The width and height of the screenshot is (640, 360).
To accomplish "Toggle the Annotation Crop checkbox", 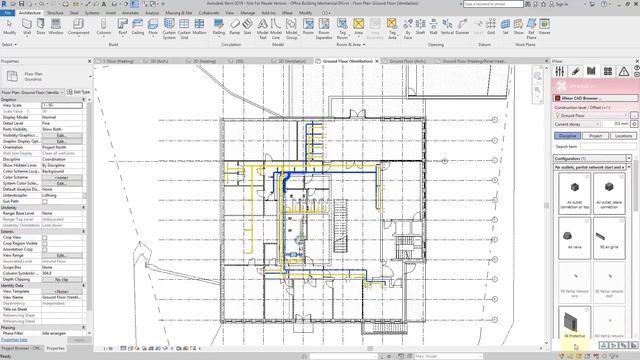I will 45,249.
